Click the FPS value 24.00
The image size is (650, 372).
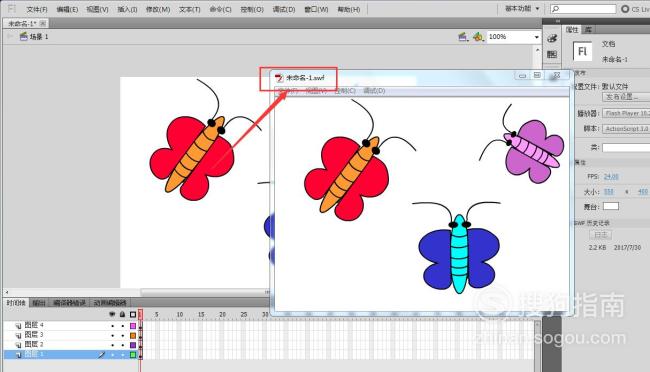click(x=611, y=177)
